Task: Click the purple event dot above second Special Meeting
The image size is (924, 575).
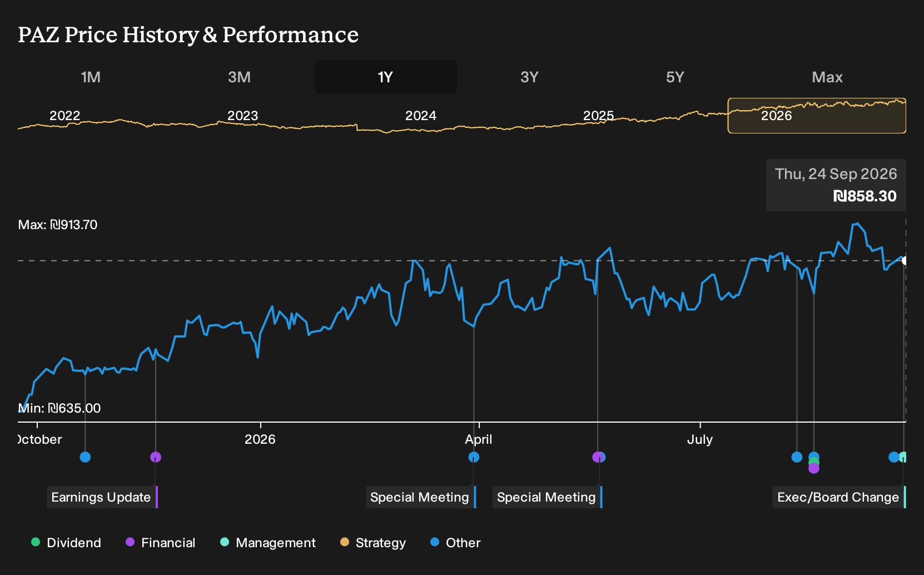Action: tap(597, 457)
